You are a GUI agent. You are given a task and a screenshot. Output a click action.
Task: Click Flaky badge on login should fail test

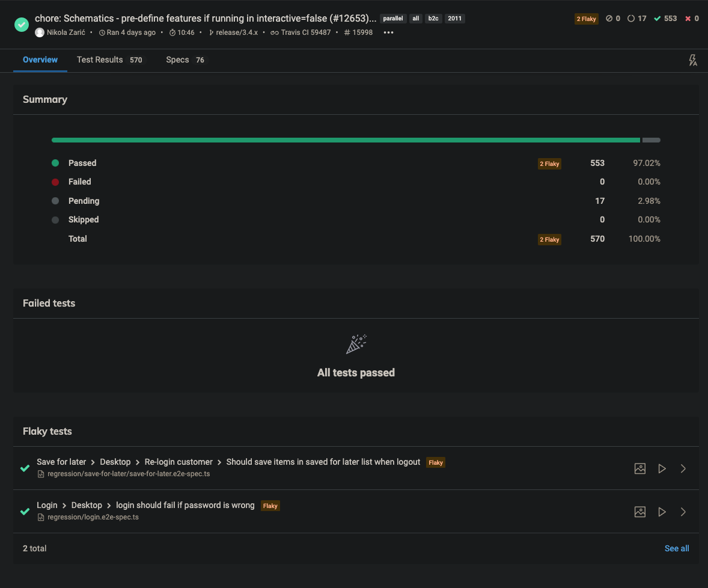coord(270,506)
